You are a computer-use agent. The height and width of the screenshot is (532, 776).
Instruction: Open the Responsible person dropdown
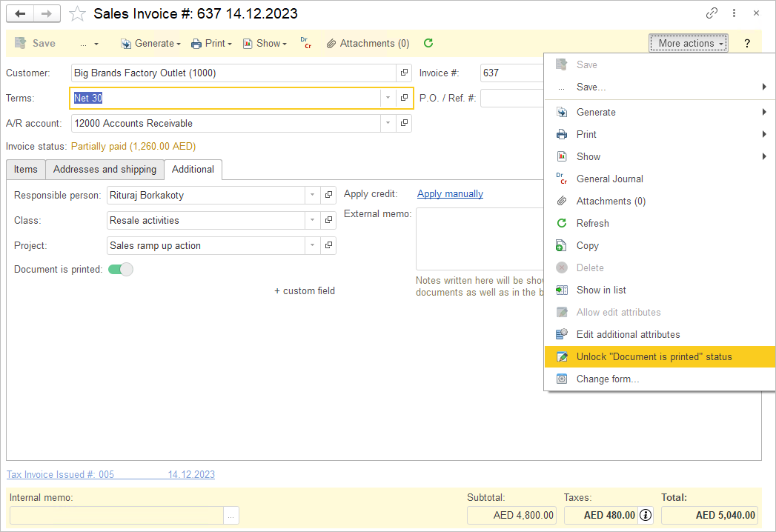(x=313, y=196)
